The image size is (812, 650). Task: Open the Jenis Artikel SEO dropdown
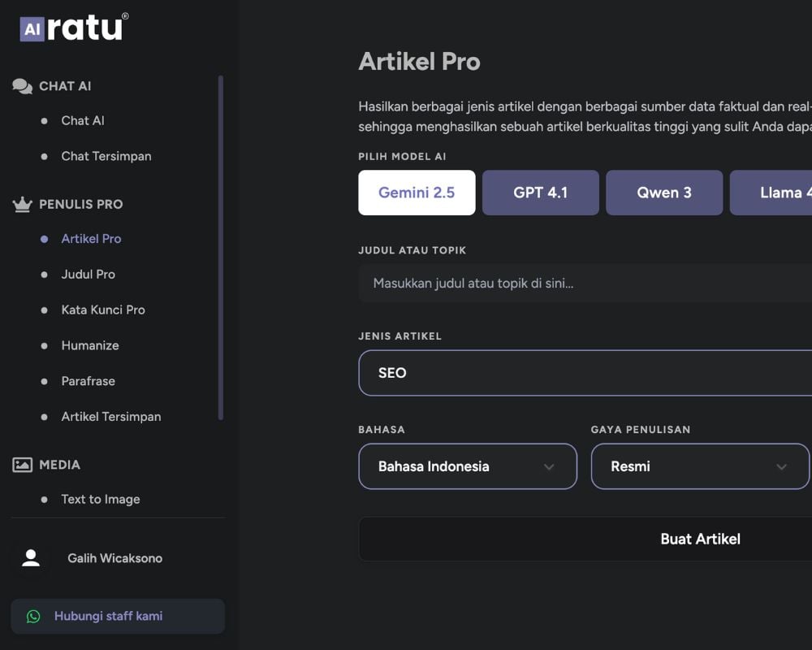pos(585,373)
